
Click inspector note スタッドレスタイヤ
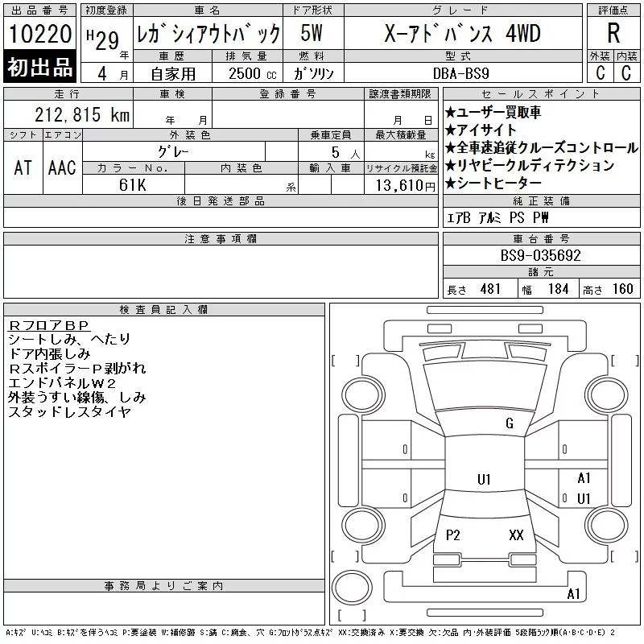[69, 411]
